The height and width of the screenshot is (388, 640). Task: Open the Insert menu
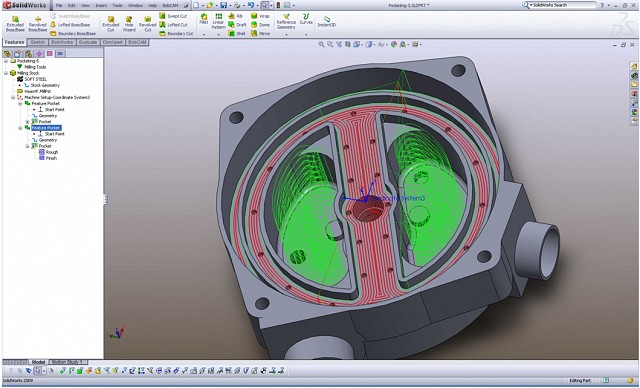101,6
